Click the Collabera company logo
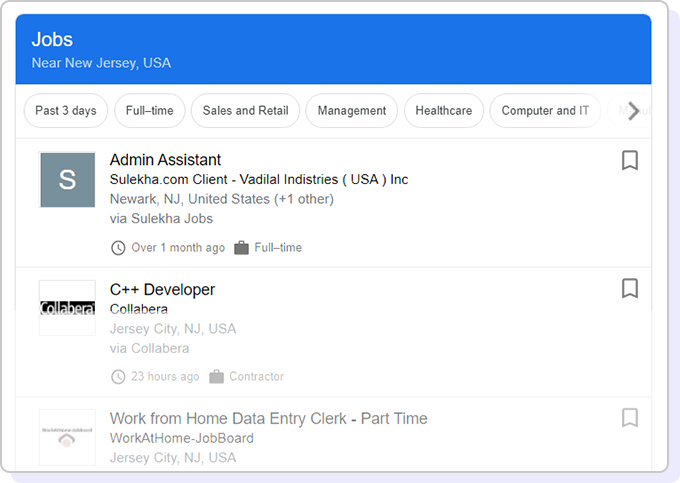The height and width of the screenshot is (483, 680). 68,308
